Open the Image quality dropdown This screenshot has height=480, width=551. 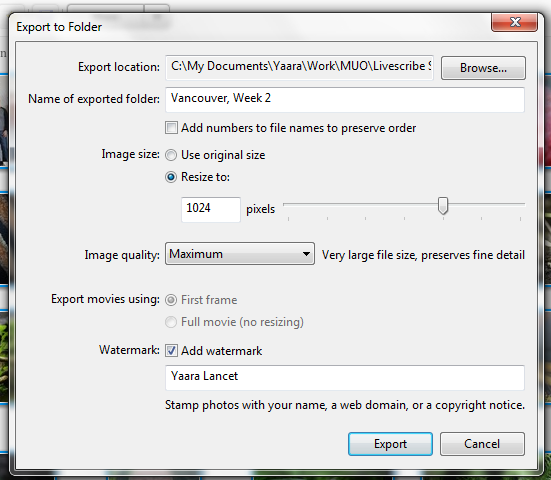point(240,254)
